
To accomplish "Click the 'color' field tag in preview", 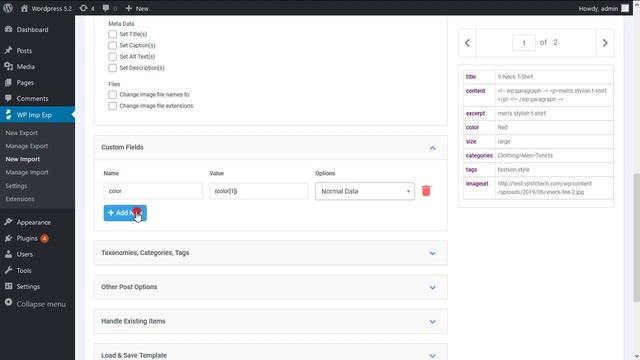I will coord(472,127).
